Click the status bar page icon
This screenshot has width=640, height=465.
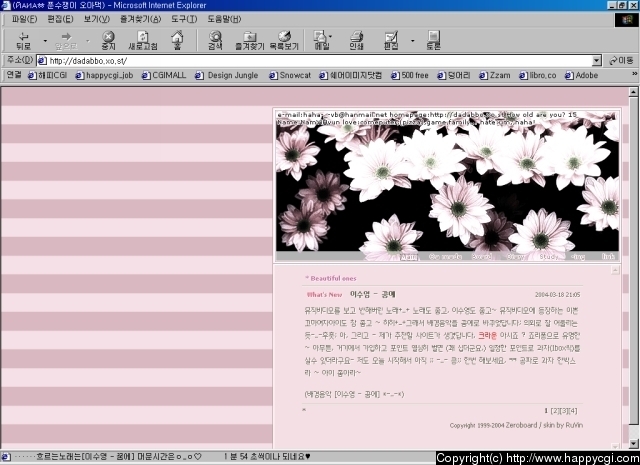click(6, 456)
